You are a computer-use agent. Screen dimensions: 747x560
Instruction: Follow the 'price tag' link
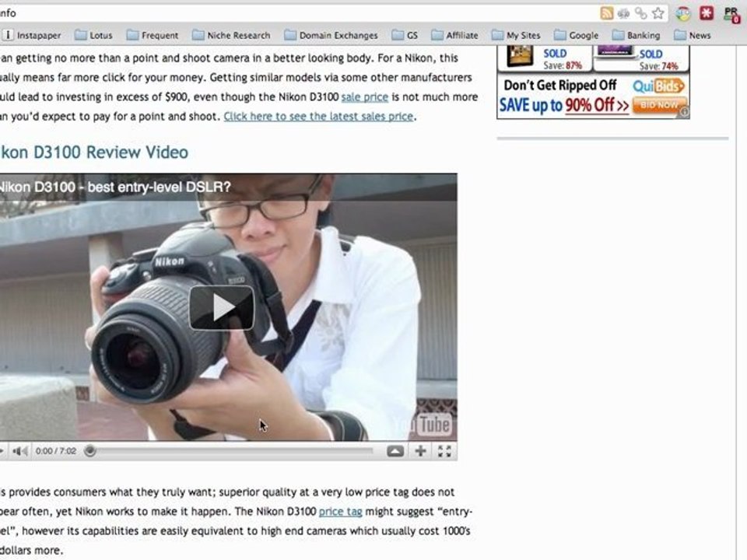(x=341, y=512)
